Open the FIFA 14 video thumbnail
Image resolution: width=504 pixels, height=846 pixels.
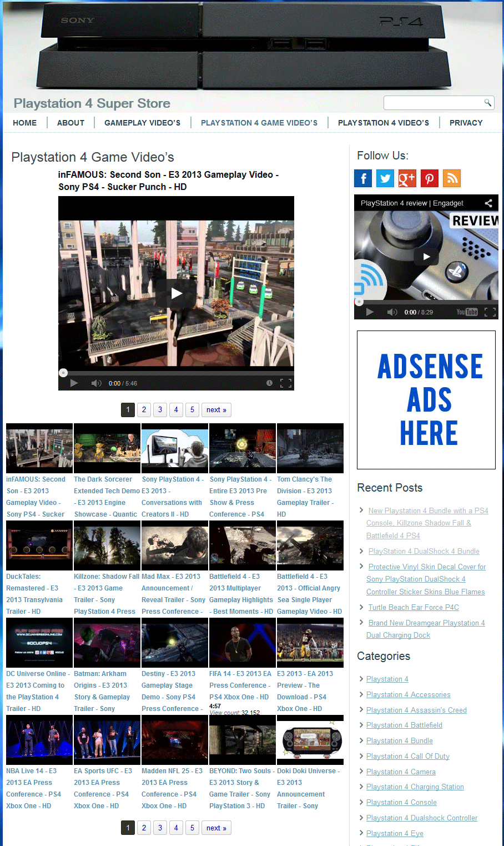click(243, 643)
